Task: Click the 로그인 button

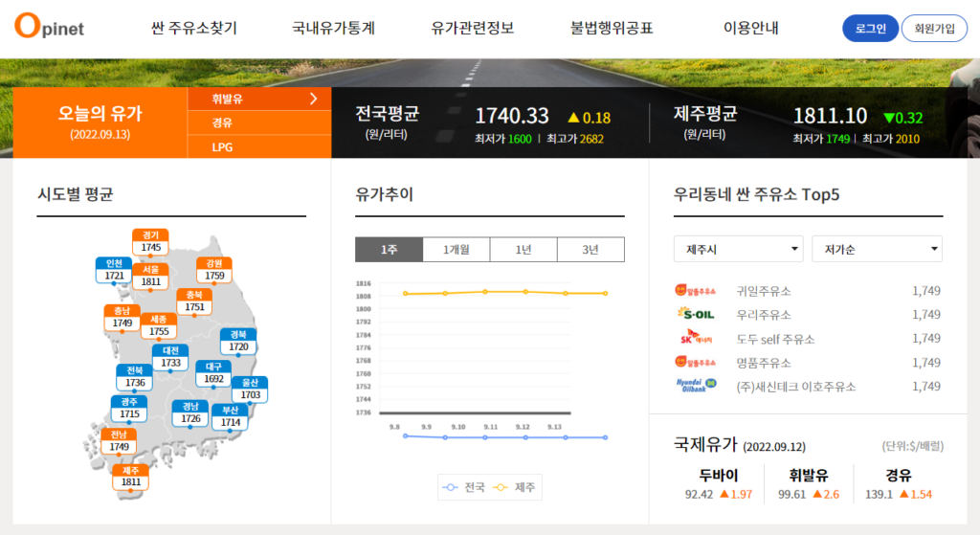Action: (x=871, y=29)
